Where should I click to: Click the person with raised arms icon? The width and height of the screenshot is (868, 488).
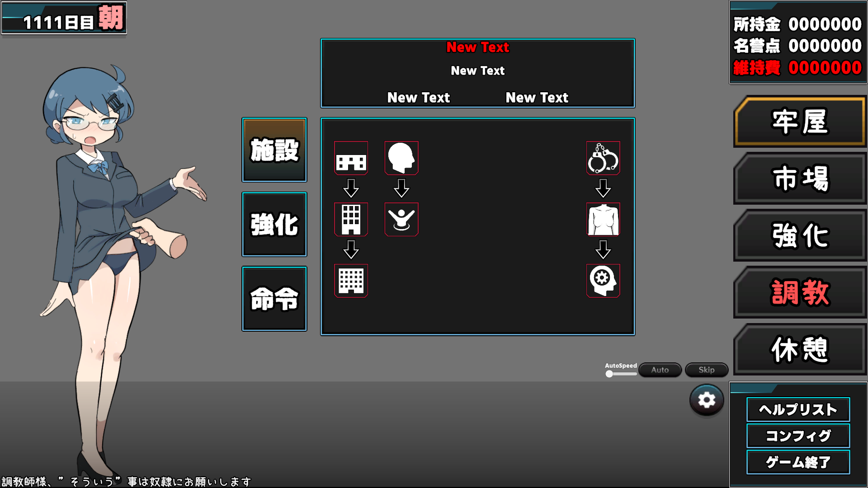401,220
